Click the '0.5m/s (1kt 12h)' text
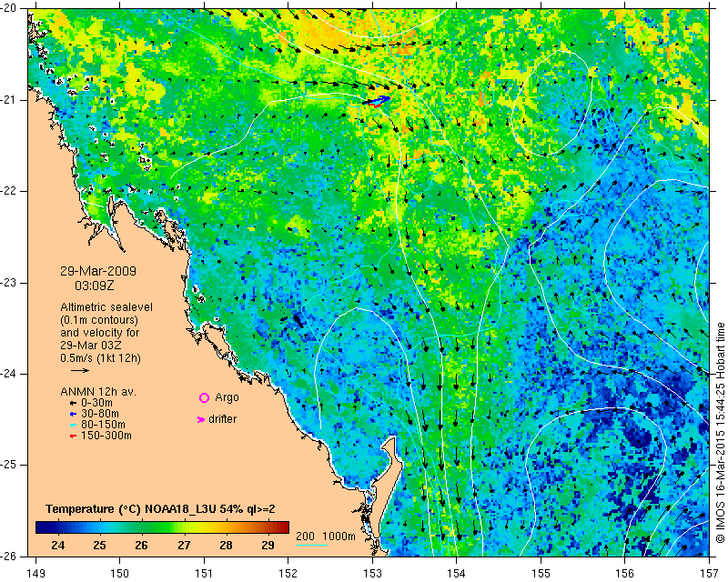728x582 pixels. [100, 358]
